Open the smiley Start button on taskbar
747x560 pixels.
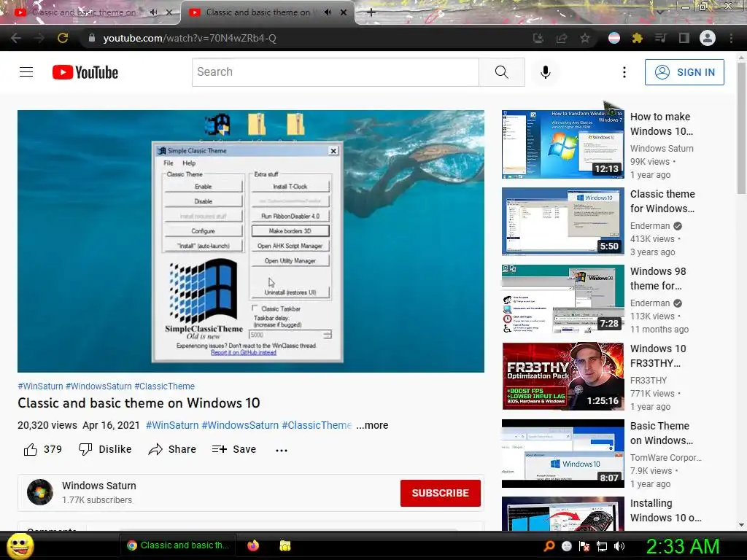point(20,545)
